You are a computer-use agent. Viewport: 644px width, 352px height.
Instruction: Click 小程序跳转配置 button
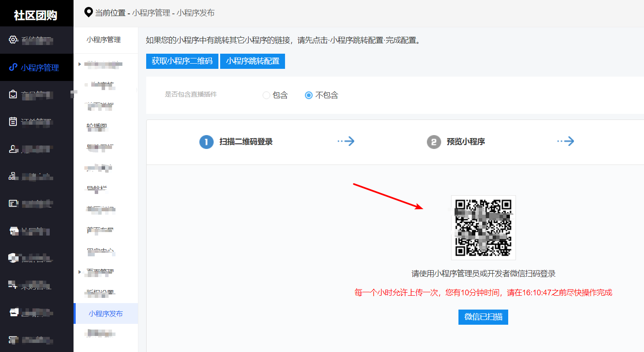click(253, 61)
